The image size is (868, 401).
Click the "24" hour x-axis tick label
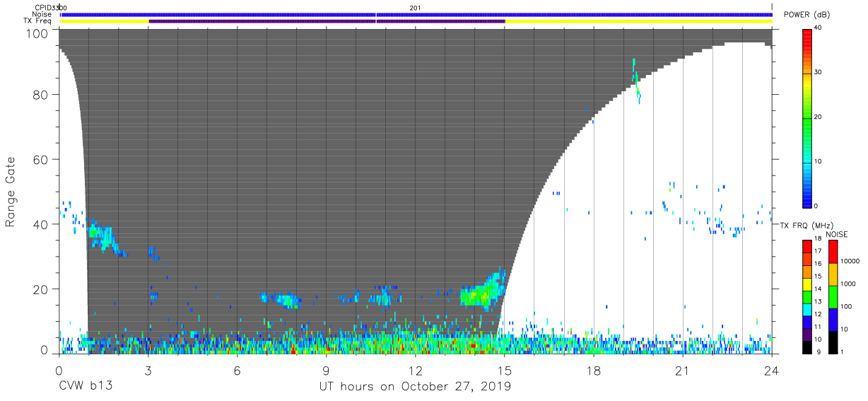pos(772,371)
